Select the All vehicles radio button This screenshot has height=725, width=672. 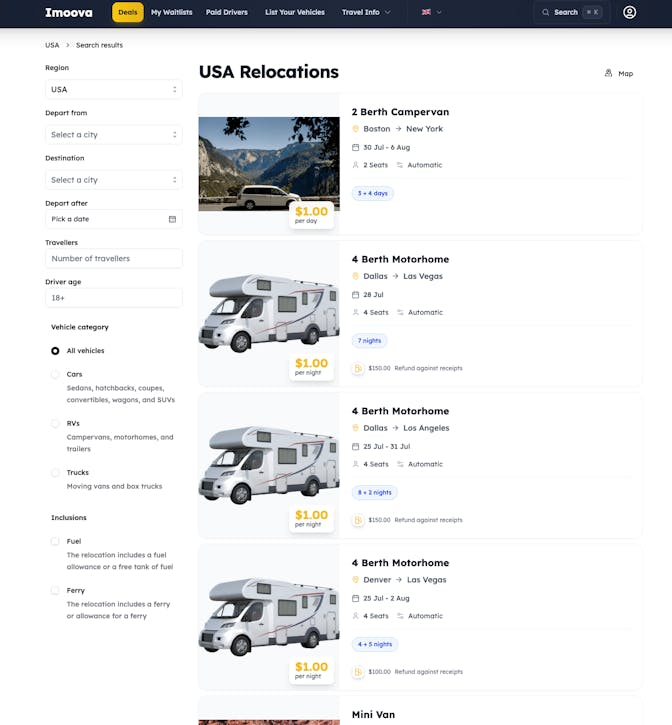click(55, 351)
